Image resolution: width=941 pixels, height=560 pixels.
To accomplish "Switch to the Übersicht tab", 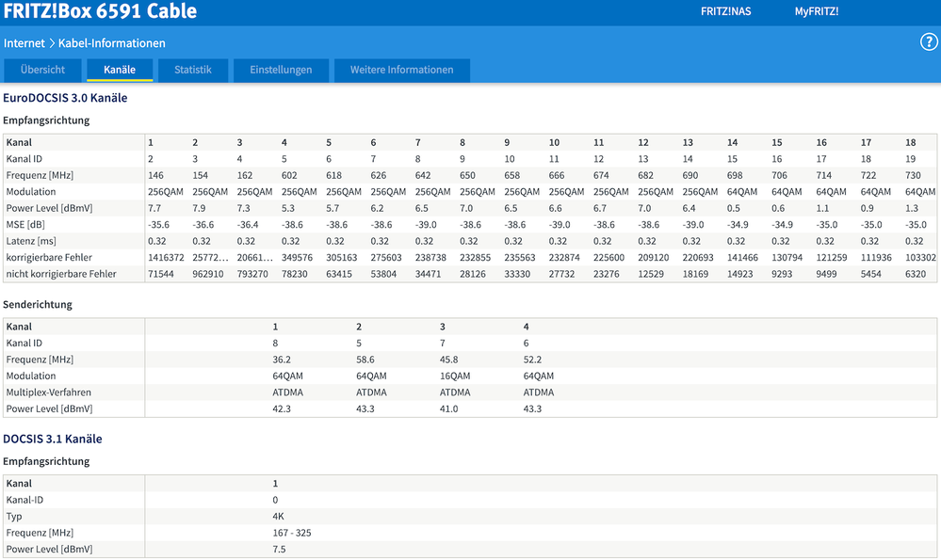I will pos(42,71).
